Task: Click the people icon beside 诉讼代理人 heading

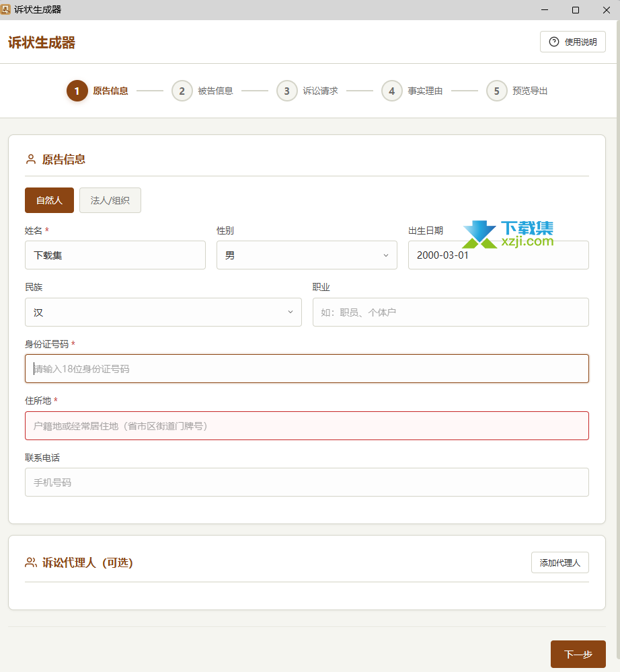Action: pos(31,562)
